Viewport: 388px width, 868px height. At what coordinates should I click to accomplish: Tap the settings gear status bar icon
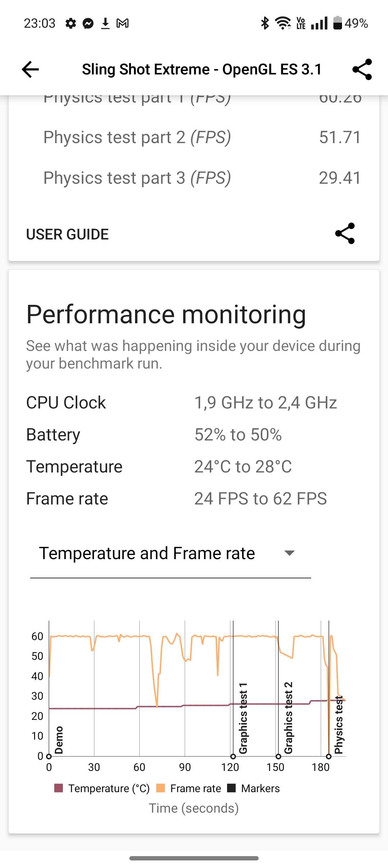click(71, 23)
